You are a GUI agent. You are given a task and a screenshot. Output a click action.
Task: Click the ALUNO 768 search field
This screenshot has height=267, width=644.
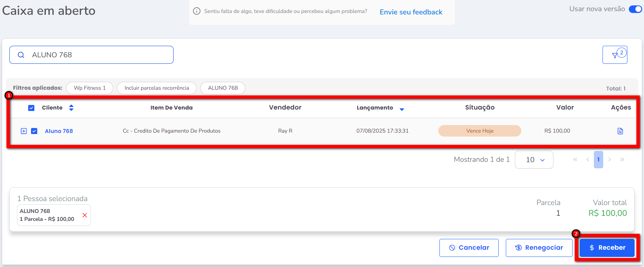click(97, 55)
